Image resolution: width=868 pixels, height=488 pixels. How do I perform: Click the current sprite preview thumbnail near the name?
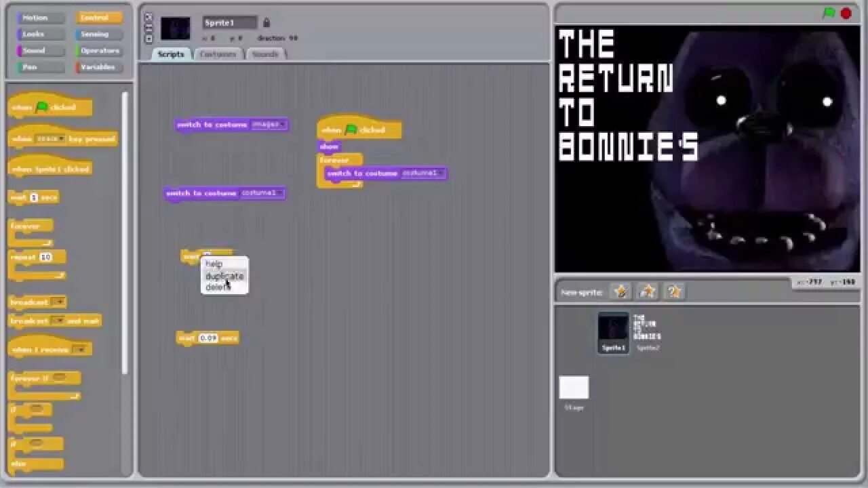click(x=175, y=28)
